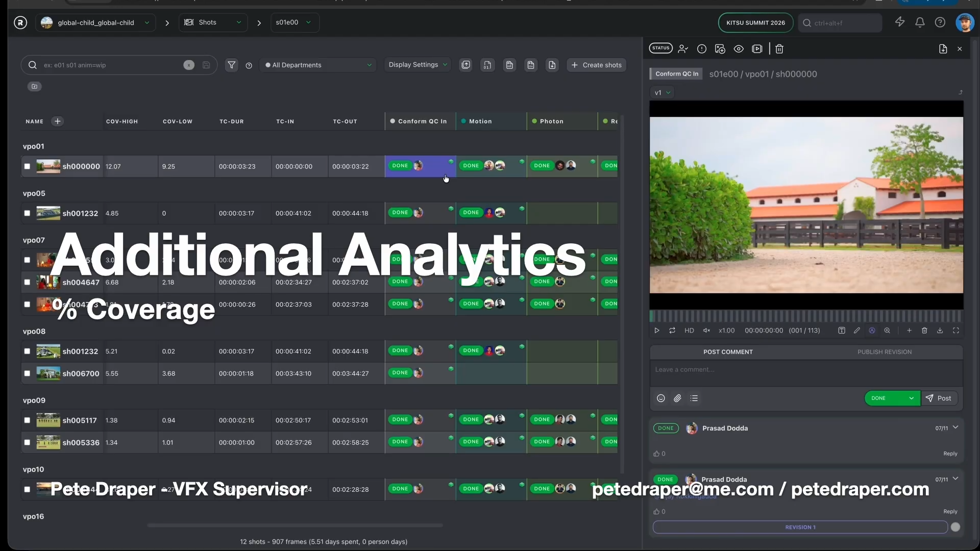
Task: Select the sh006700 shot checkbox
Action: pyautogui.click(x=27, y=373)
